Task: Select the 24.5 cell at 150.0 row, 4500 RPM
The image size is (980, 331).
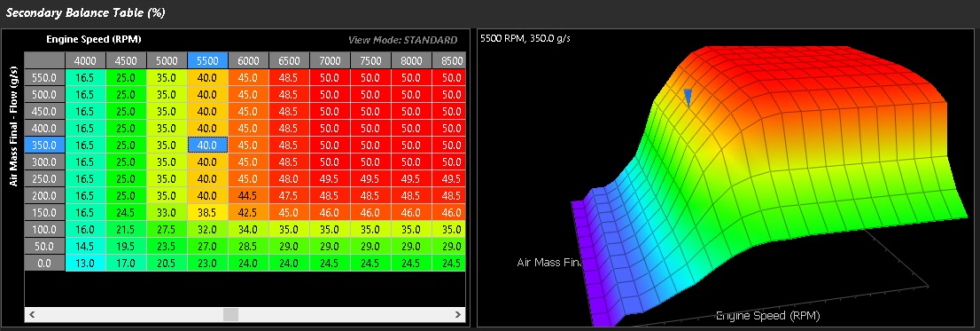Action: click(126, 212)
